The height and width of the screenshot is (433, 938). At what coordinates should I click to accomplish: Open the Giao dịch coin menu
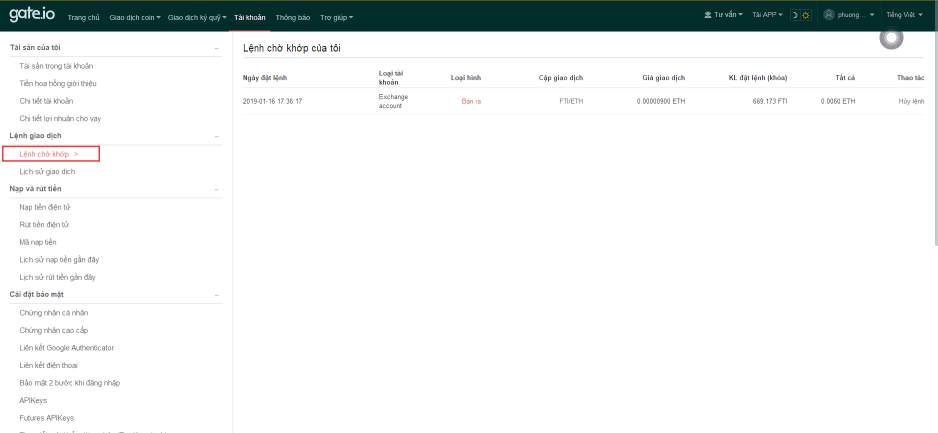135,17
